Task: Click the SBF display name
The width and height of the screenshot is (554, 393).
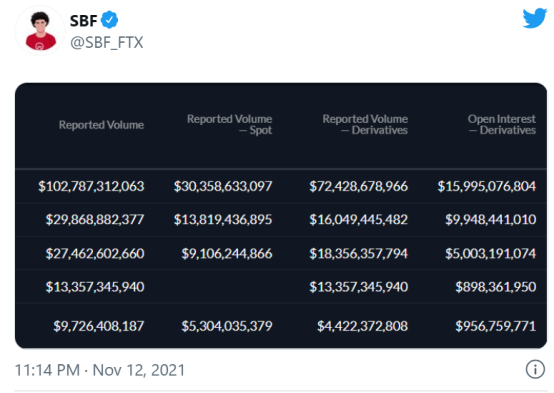Action: pyautogui.click(x=83, y=20)
